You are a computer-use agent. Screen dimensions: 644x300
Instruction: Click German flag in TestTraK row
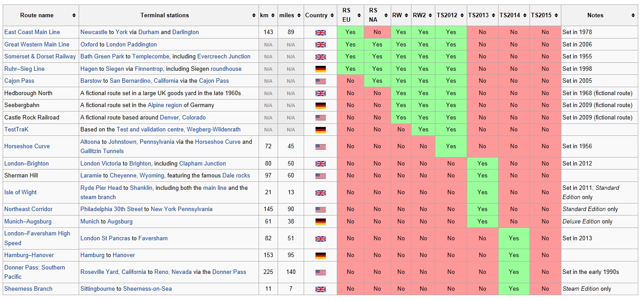320,130
